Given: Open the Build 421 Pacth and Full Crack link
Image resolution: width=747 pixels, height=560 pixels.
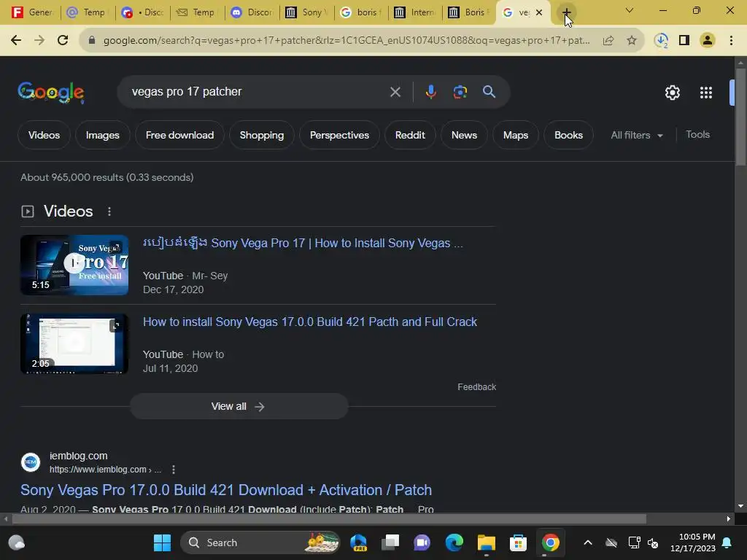Looking at the screenshot, I should [309, 322].
